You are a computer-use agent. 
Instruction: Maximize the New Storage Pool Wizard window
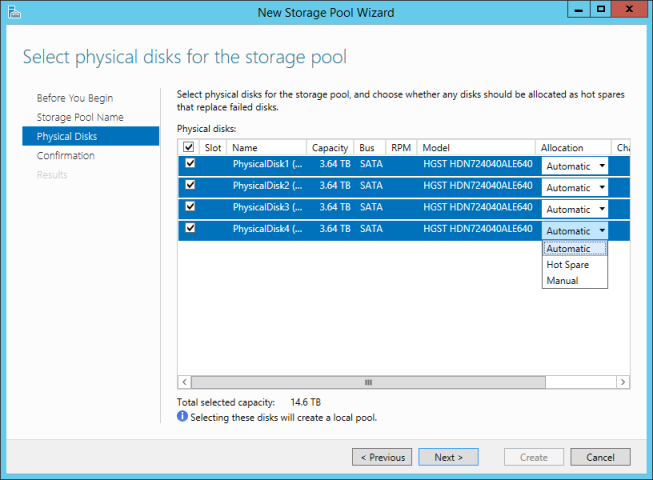point(601,10)
